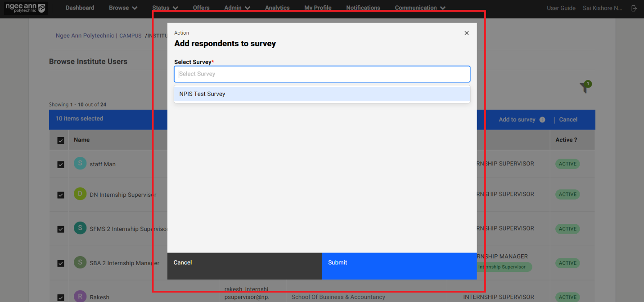Click the Ngee Ann Polytechnic logo

25,8
